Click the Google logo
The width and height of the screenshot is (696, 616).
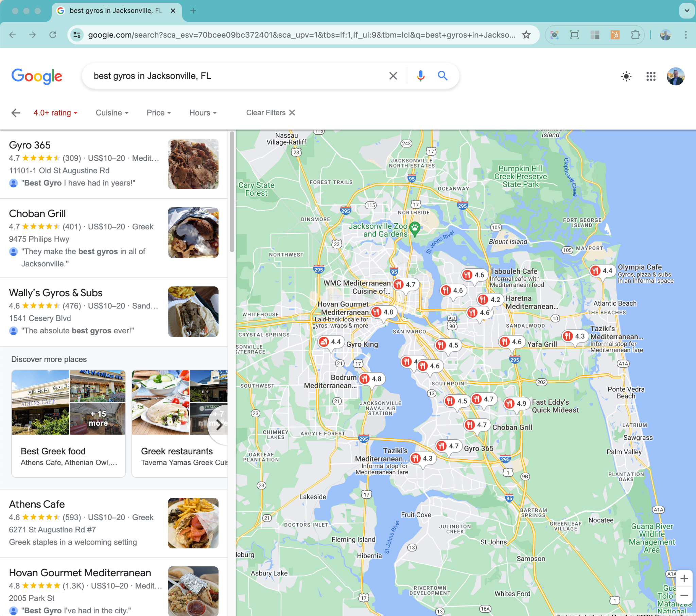pyautogui.click(x=37, y=76)
